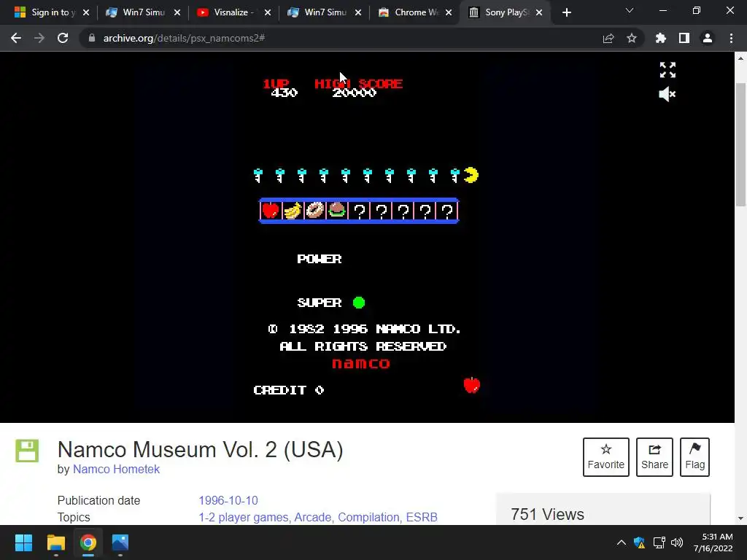Open Windows Security tray icon
This screenshot has height=560, width=747.
(639, 542)
